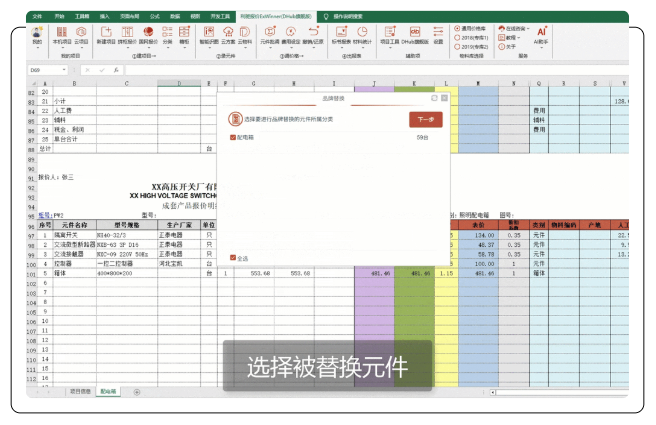Click the 箱柜 cabinet icon

[x=184, y=32]
